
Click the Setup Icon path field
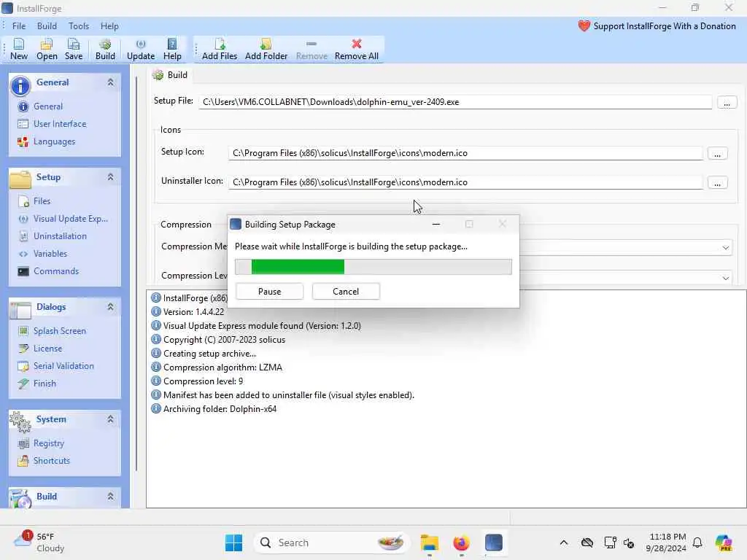click(465, 153)
